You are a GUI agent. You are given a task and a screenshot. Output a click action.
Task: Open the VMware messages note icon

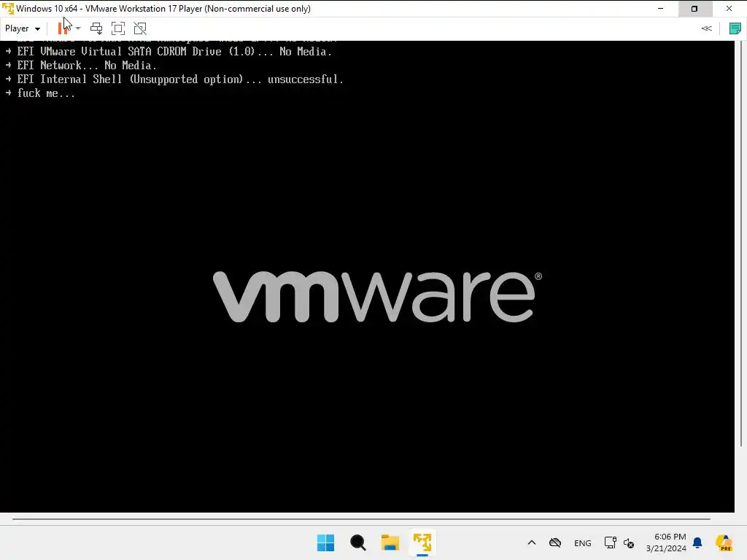pos(735,28)
